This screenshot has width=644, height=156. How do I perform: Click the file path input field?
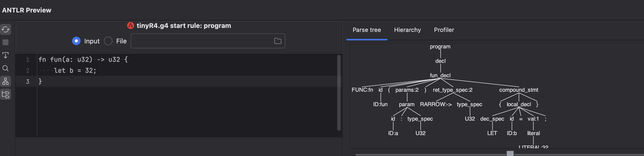pos(208,41)
